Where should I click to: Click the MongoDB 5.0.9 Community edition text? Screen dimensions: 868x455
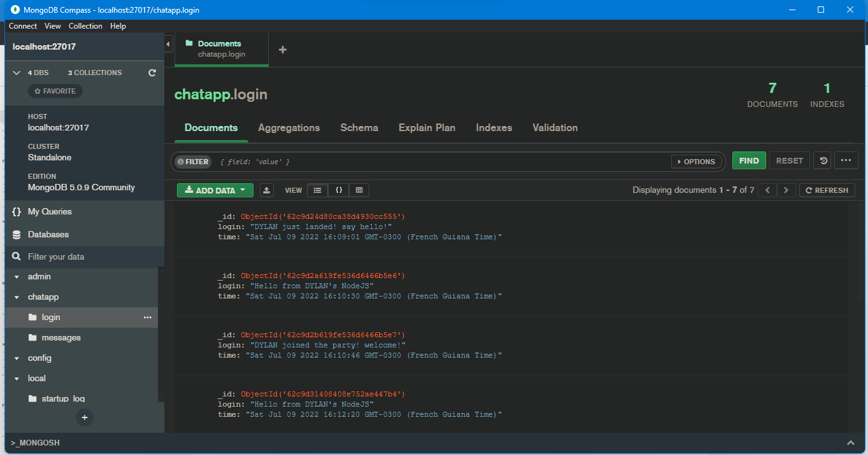click(x=82, y=187)
